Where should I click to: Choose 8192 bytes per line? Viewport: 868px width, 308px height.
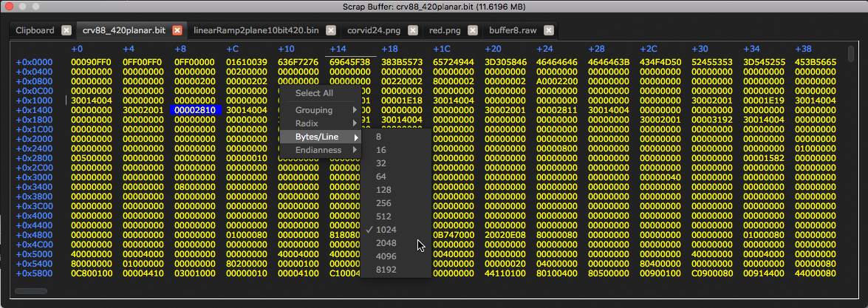pyautogui.click(x=386, y=270)
